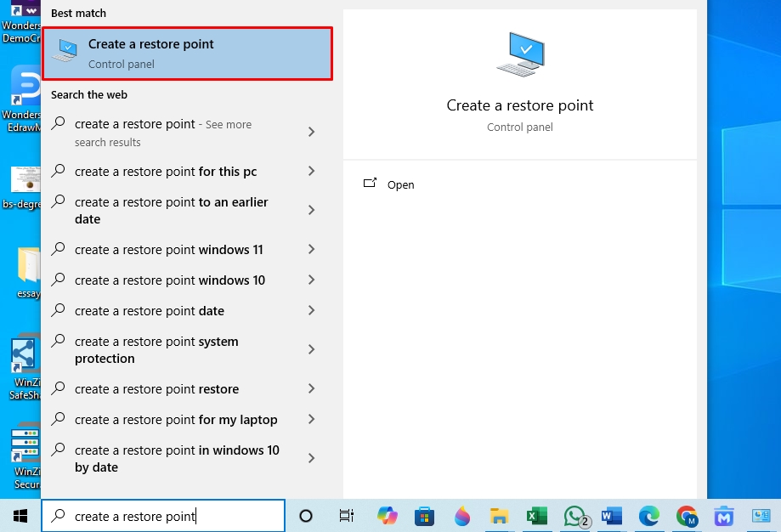Open Wondershare DemoCreator desktop shortcut
The image size is (781, 532).
22,22
